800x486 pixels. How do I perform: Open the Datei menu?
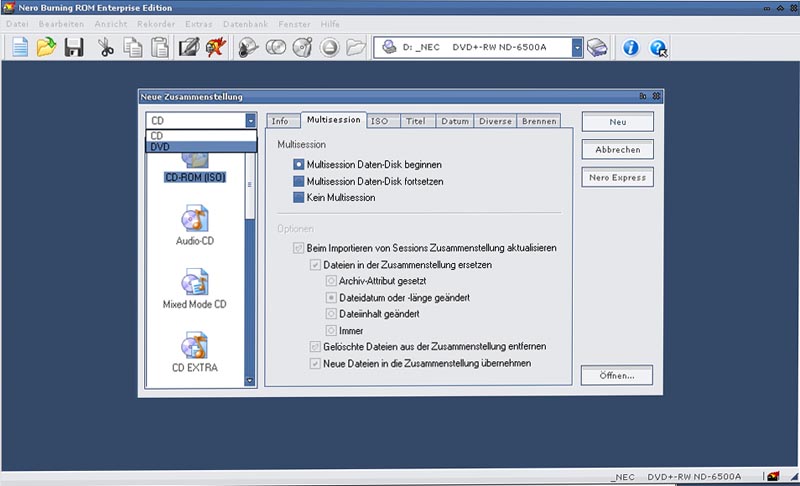click(17, 24)
